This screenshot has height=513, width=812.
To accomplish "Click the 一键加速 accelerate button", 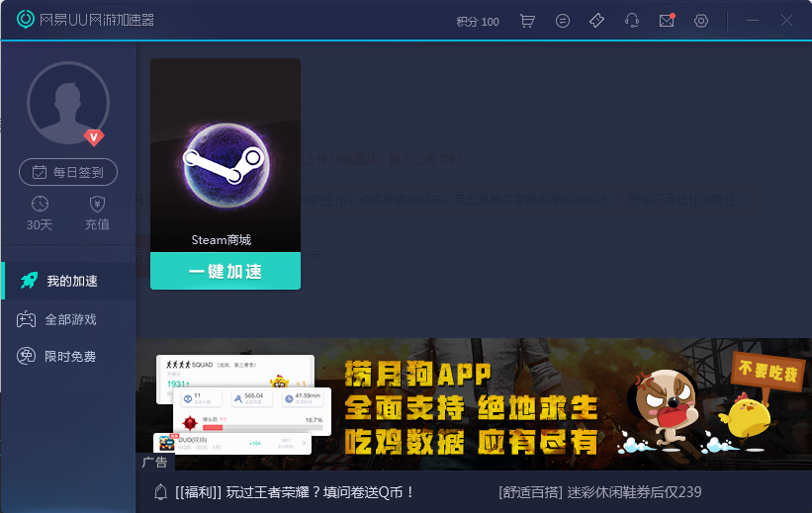I will pyautogui.click(x=226, y=271).
